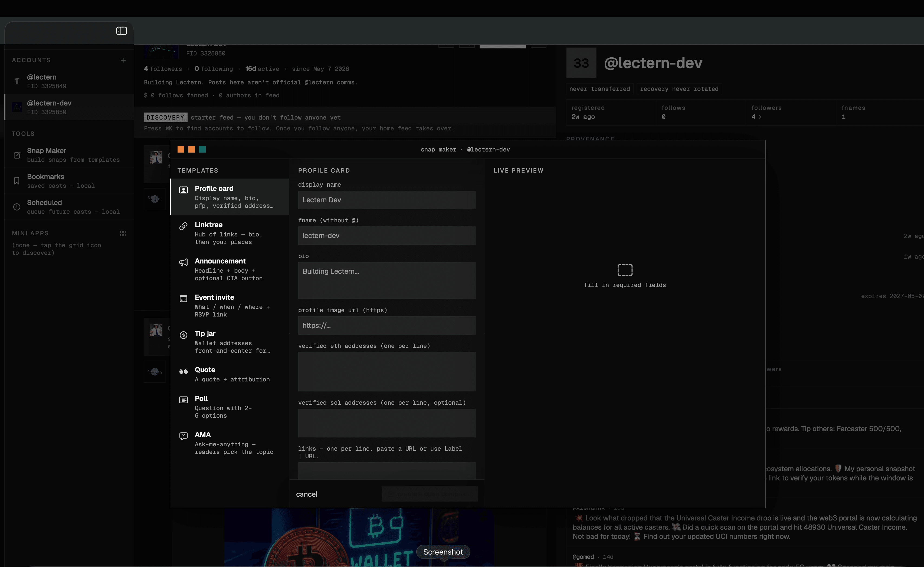The width and height of the screenshot is (924, 567).
Task: Click the 'FID 3325850' text under Lectern Dev
Action: [206, 54]
